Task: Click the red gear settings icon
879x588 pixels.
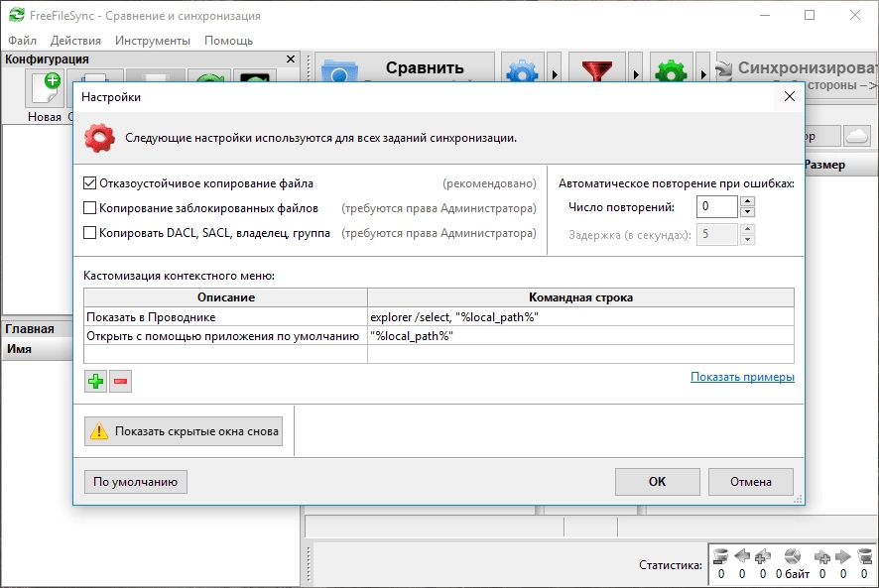Action: (100, 138)
